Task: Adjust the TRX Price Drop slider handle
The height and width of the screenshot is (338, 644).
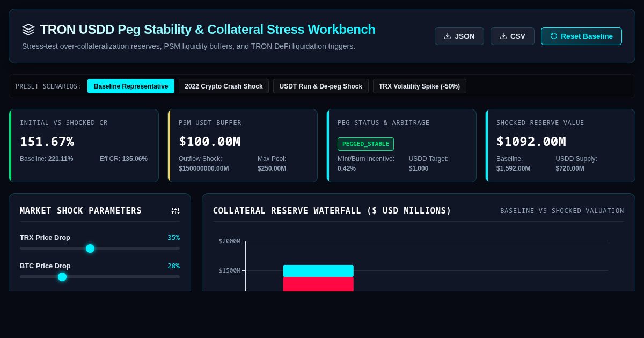Action: 90,248
